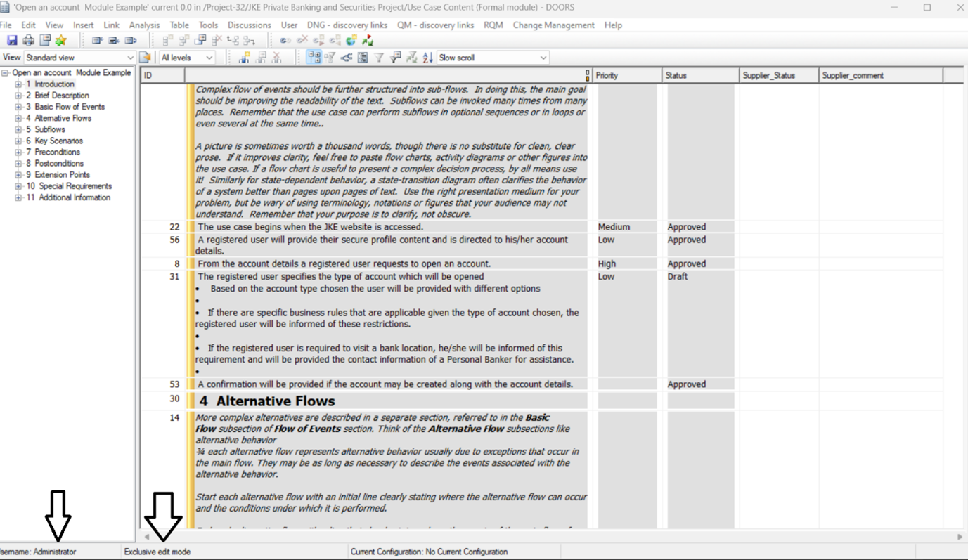
Task: Click the Save icon in the toolbar
Action: click(x=12, y=41)
